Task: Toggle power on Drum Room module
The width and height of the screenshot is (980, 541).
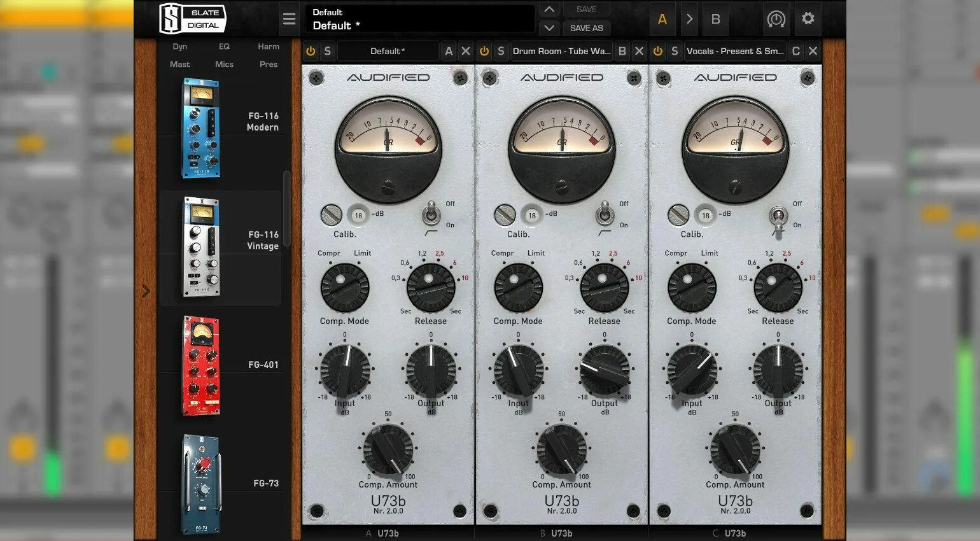Action: click(484, 51)
